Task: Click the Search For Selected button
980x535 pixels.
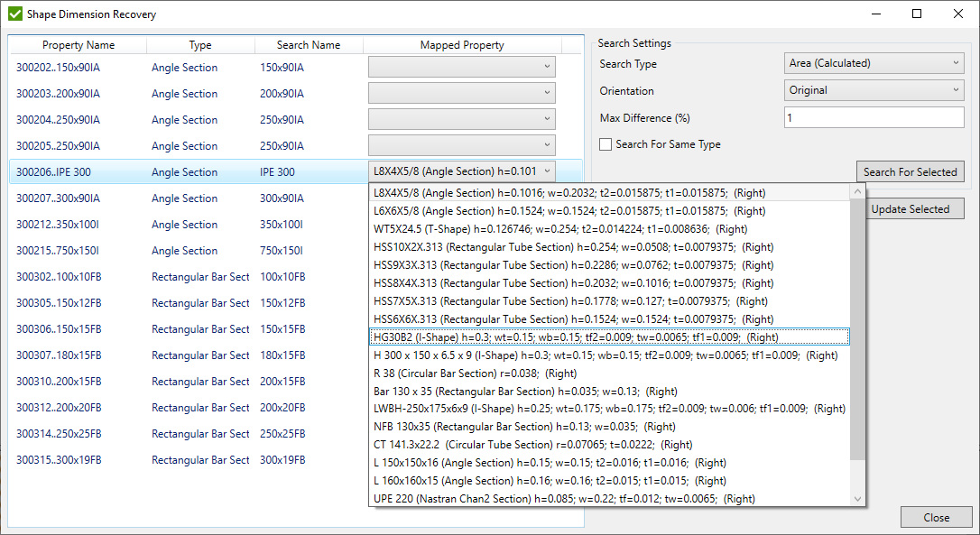Action: pos(910,171)
